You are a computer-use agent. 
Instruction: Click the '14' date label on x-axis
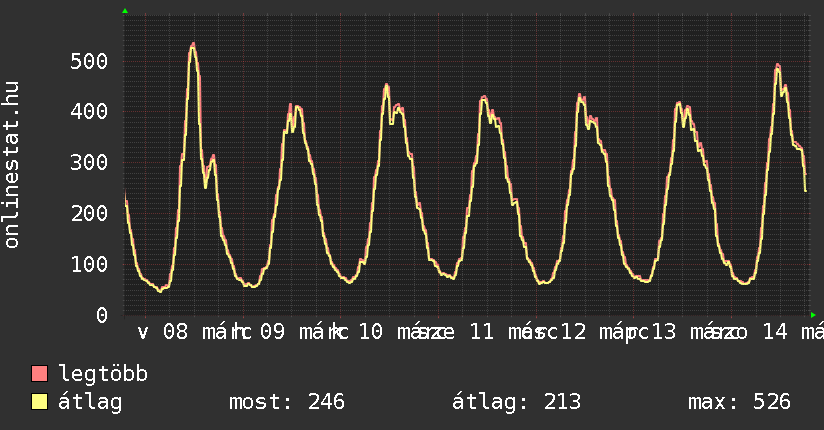coord(775,332)
